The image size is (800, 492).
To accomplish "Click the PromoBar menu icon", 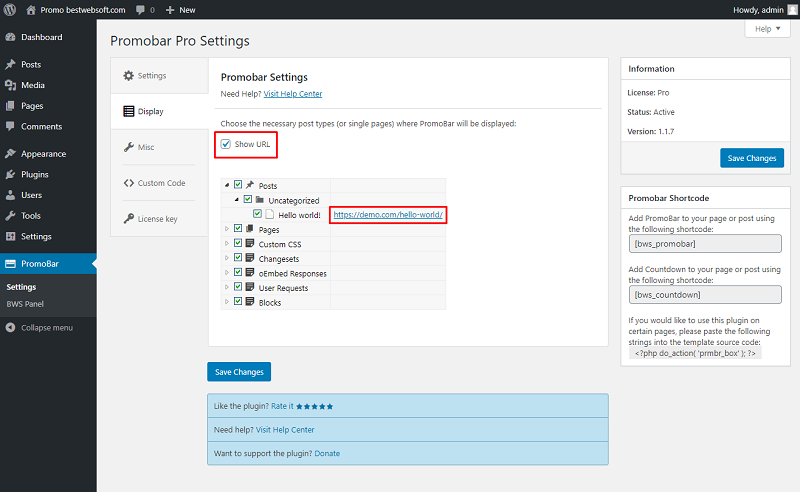I will 10,264.
